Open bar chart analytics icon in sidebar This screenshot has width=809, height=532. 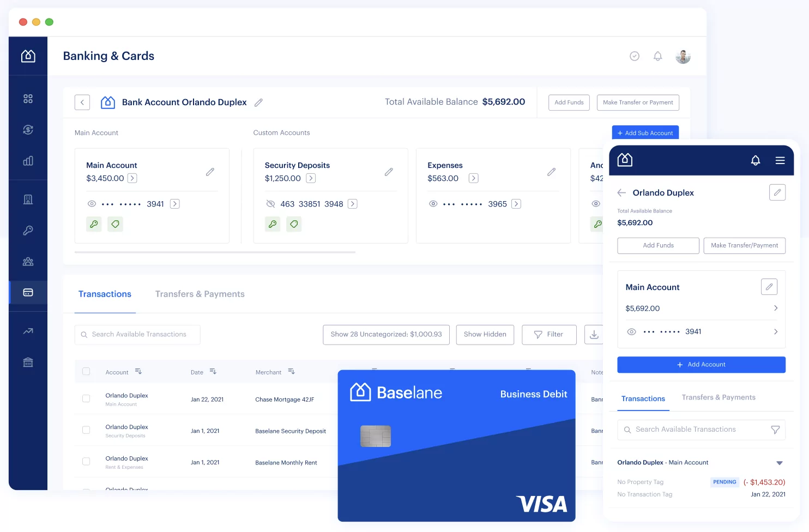[28, 161]
